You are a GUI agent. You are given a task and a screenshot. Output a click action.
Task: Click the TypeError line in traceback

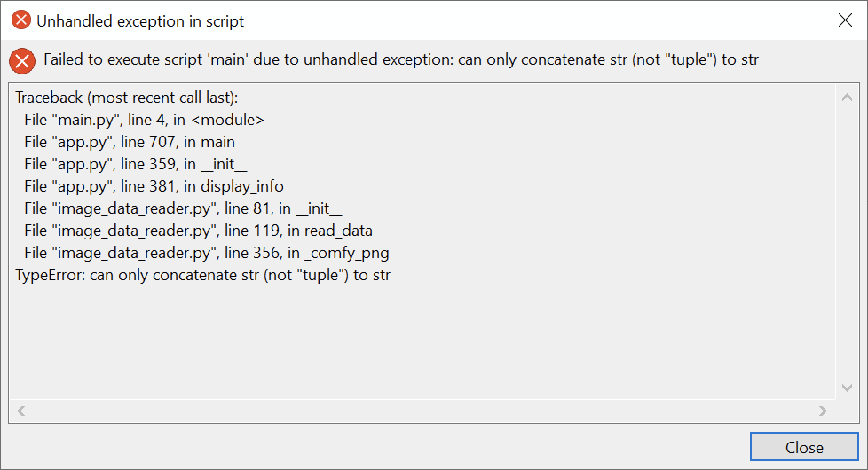202,275
